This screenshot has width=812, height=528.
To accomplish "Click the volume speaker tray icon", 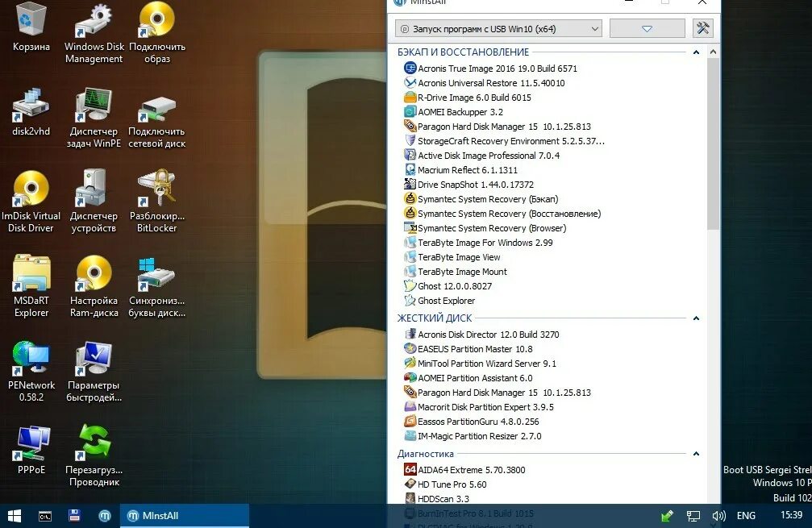I will (x=718, y=516).
